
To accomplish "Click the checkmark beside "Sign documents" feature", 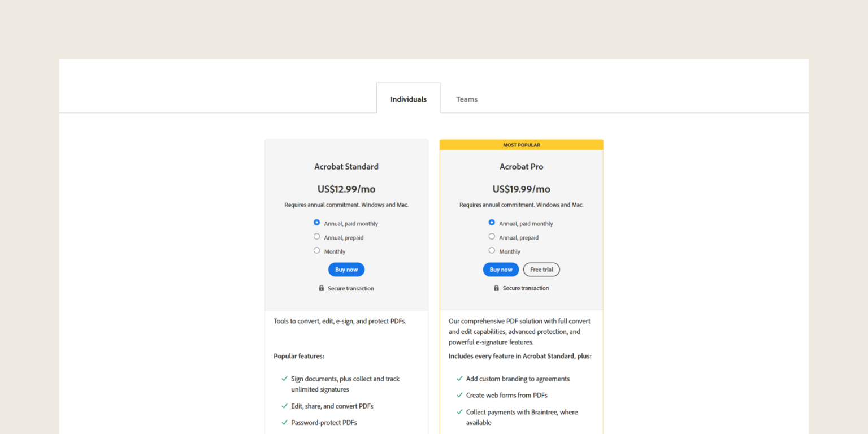I will [x=284, y=379].
